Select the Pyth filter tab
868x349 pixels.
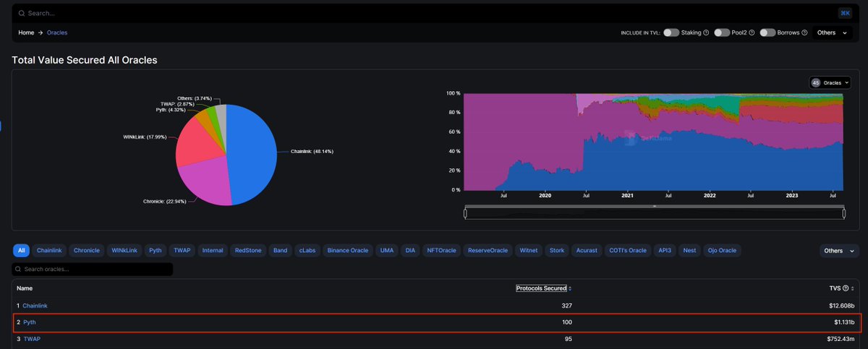tap(155, 251)
